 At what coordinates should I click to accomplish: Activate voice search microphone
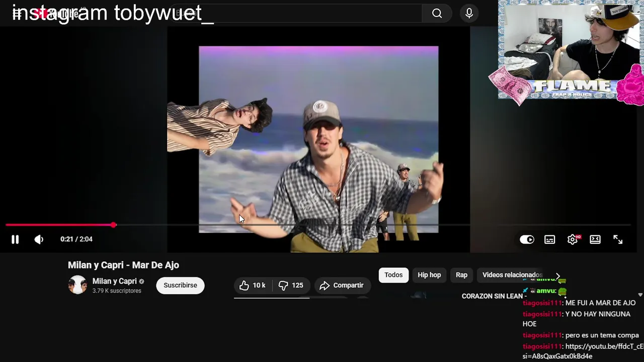pos(469,14)
